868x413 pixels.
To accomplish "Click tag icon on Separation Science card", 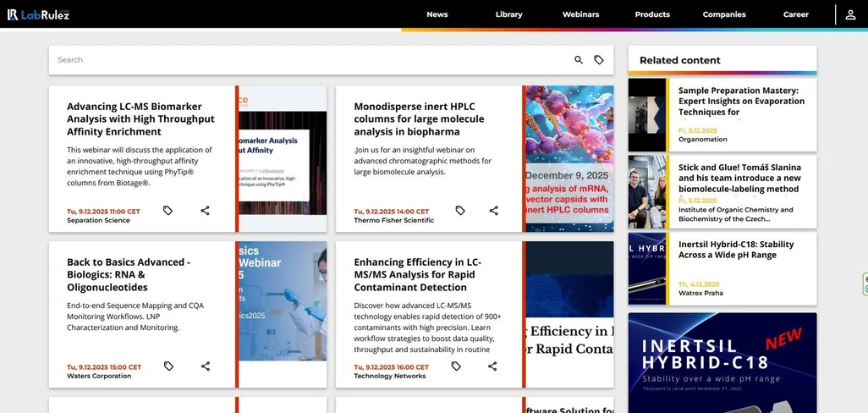I will point(168,211).
